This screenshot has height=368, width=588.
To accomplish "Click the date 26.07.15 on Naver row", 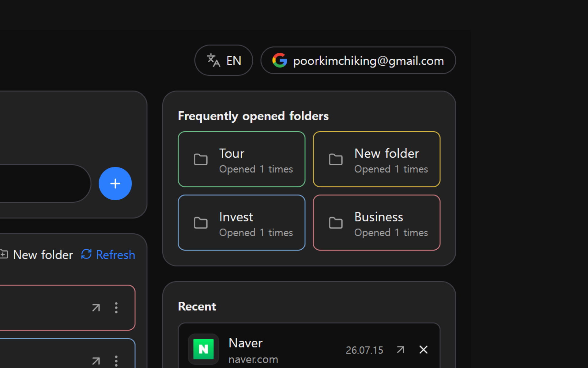I will pos(364,350).
